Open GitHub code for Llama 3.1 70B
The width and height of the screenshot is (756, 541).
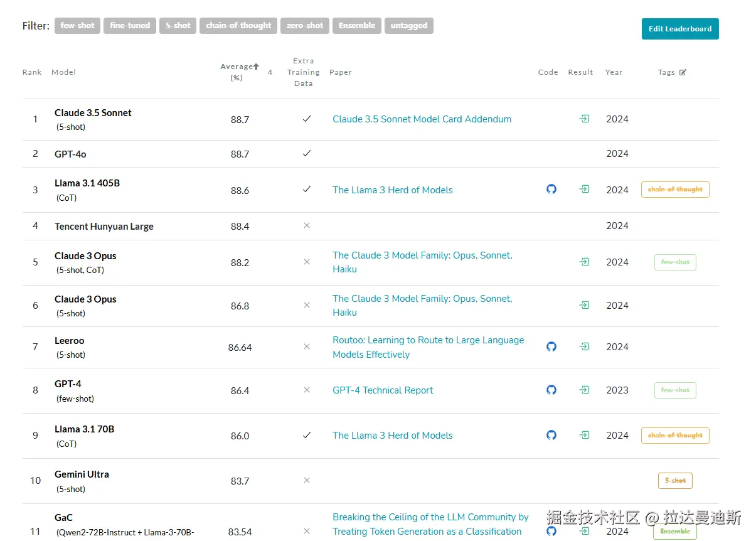(551, 435)
